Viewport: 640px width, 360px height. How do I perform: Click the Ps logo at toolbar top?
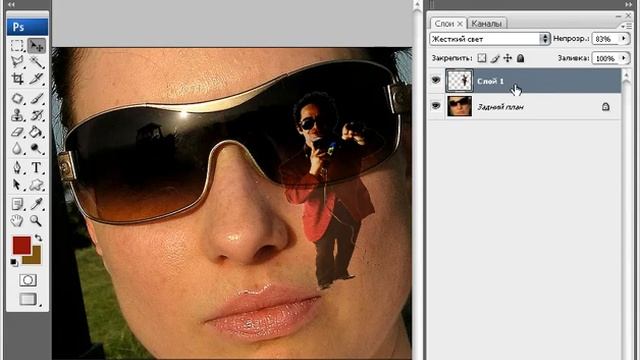tap(27, 27)
